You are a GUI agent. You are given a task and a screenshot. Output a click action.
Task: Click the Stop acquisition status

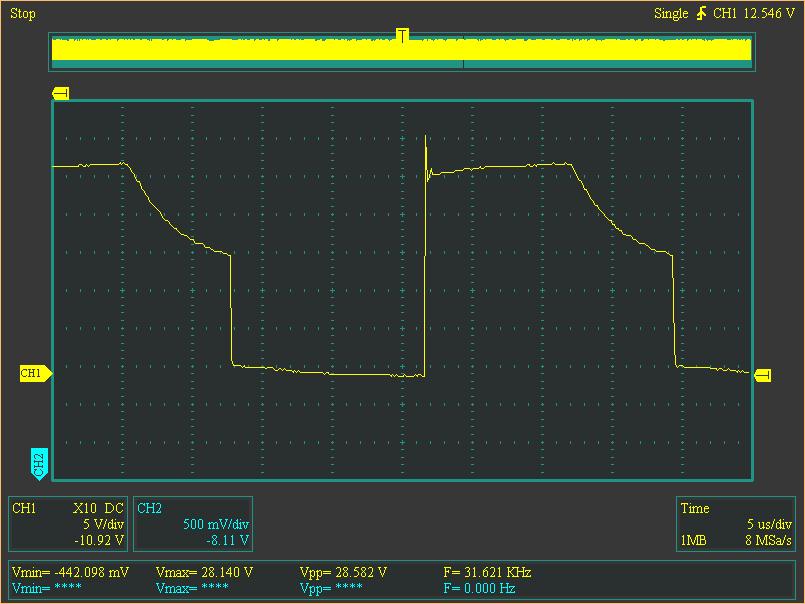point(22,13)
